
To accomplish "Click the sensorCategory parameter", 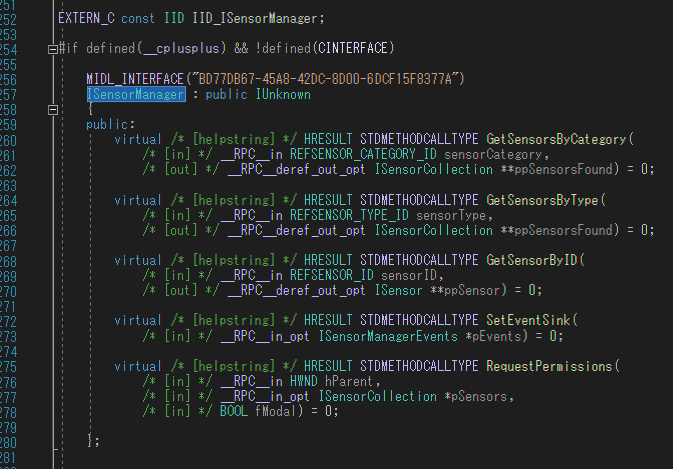I will pos(493,154).
